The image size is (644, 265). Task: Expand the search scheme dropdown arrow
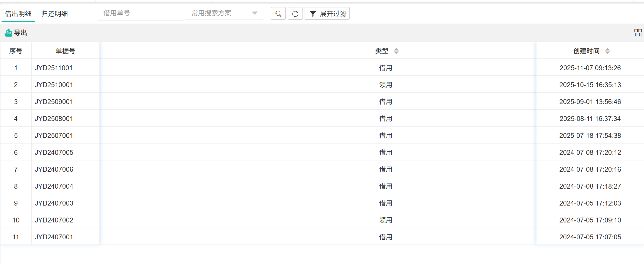click(254, 13)
